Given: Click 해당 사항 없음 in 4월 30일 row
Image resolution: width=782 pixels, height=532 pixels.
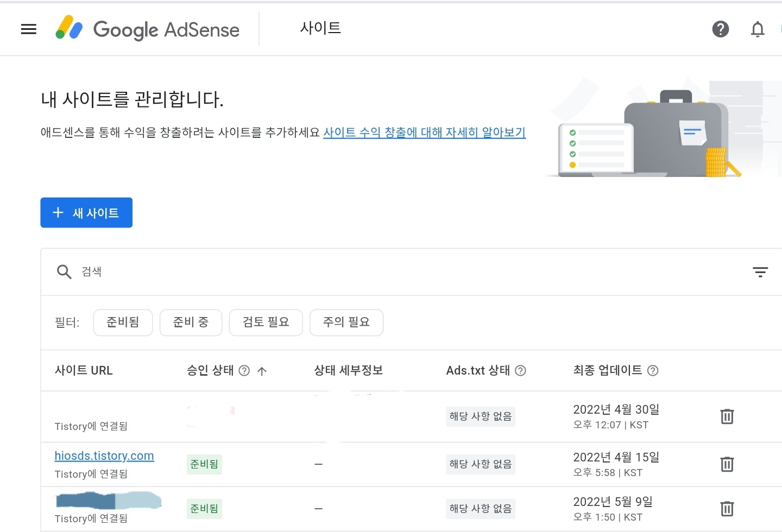Looking at the screenshot, I should tap(481, 416).
